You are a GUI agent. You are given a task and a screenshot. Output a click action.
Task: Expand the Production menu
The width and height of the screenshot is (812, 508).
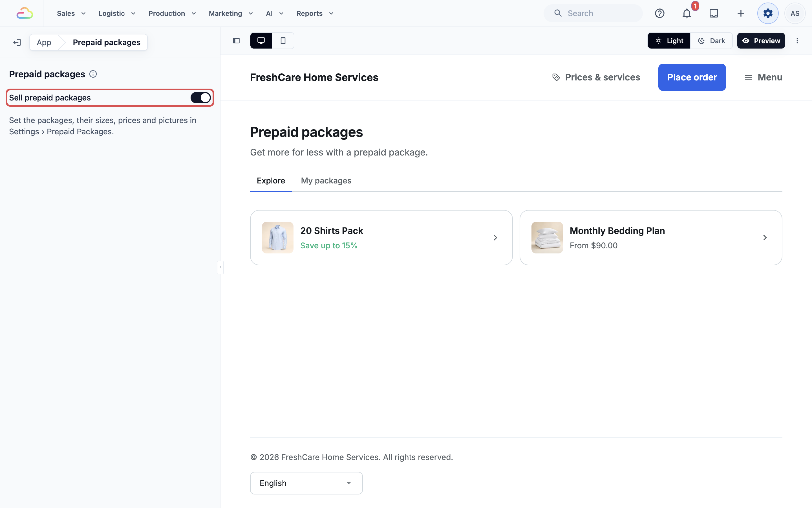point(172,14)
